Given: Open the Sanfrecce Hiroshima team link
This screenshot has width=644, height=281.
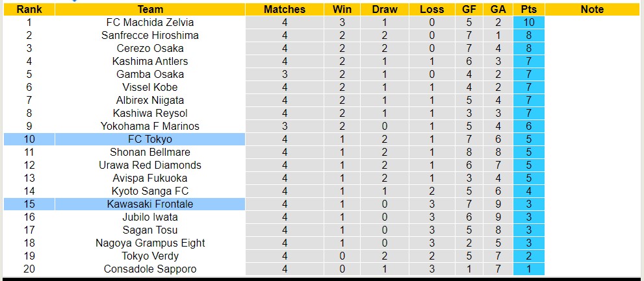Looking at the screenshot, I should (150, 35).
